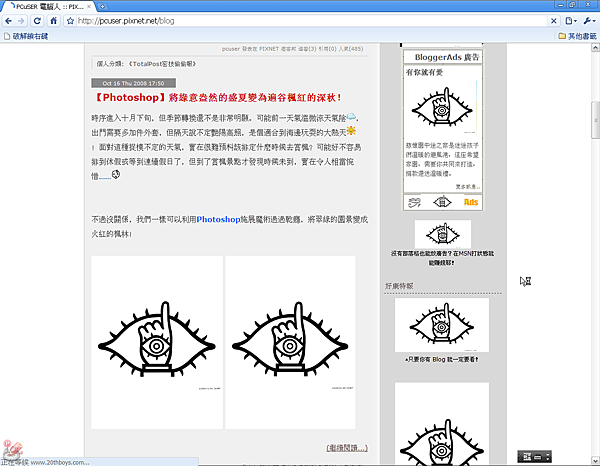Image resolution: width=600 pixels, height=466 pixels.
Task: Bookmark this page with the star icon
Action: tap(70, 21)
